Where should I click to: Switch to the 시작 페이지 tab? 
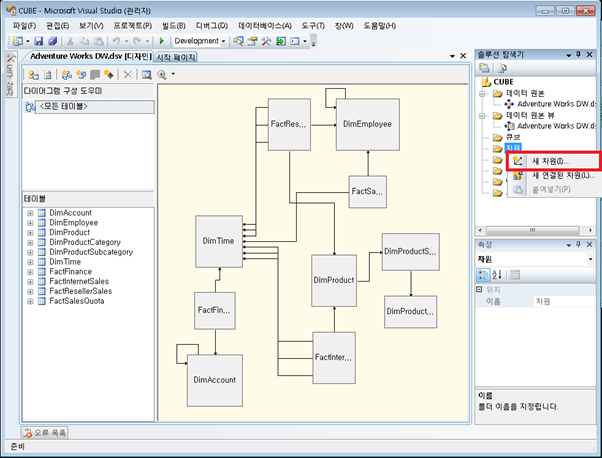click(176, 57)
